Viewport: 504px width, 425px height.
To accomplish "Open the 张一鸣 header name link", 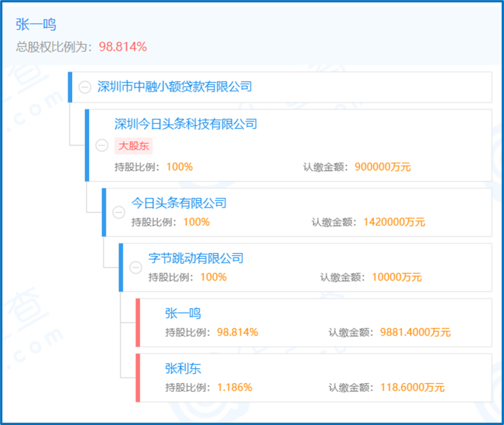I will [35, 24].
